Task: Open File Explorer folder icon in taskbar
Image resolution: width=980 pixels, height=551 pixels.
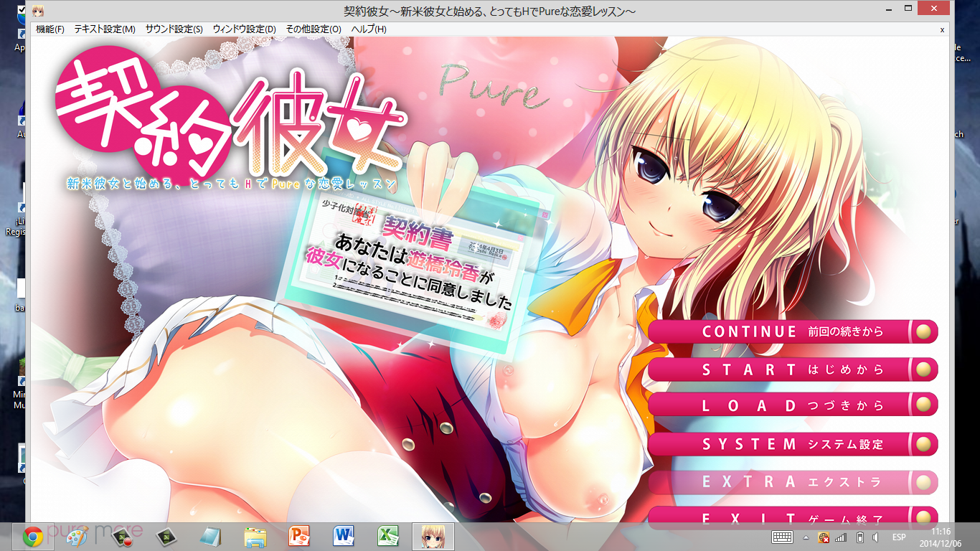Action: click(x=255, y=537)
